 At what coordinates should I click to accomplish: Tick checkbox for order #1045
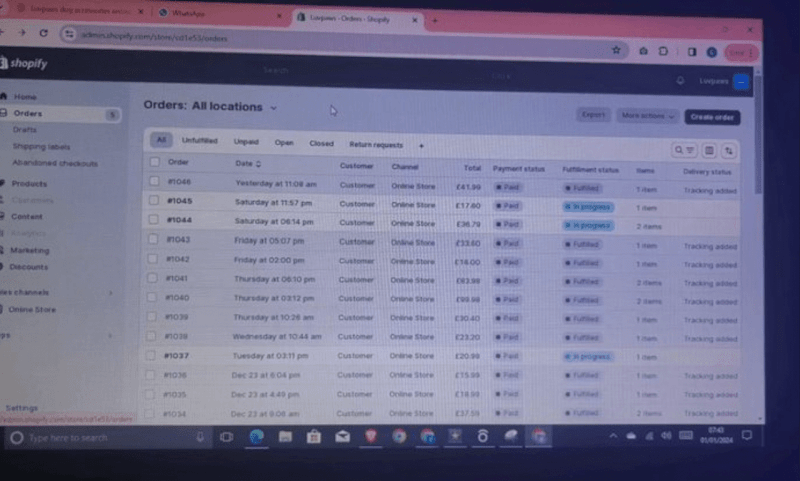(154, 200)
